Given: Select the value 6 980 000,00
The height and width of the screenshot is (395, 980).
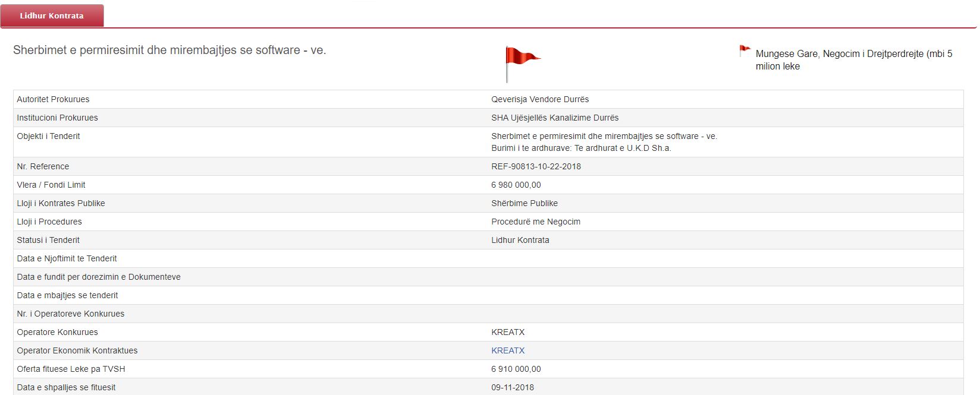Looking at the screenshot, I should coord(516,185).
